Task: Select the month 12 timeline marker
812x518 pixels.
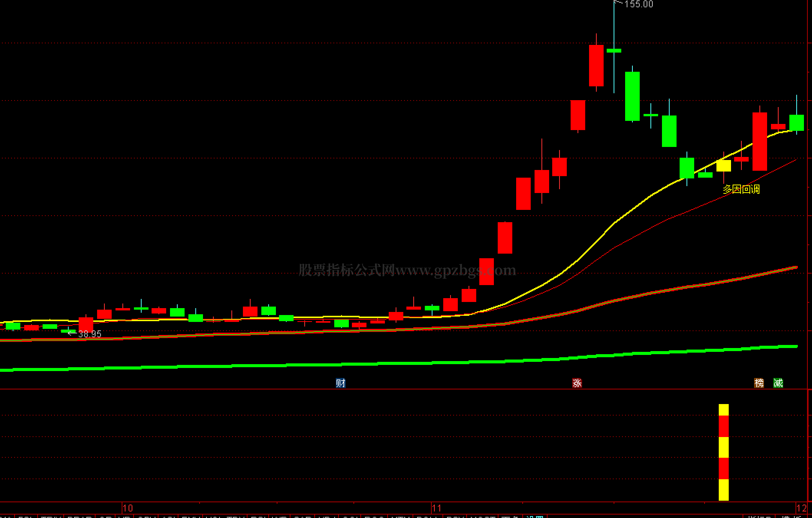Action: click(x=802, y=508)
